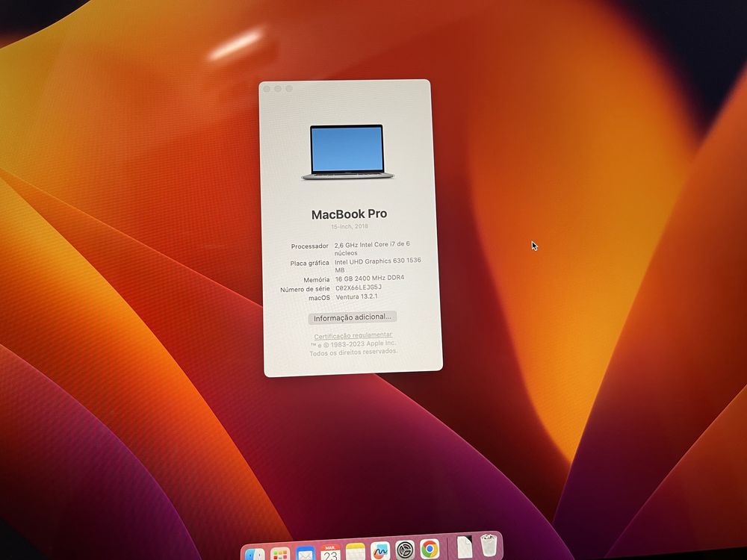This screenshot has height=560, width=747.
Task: Click the serial number C02X66LEJG5J
Action: (x=359, y=287)
